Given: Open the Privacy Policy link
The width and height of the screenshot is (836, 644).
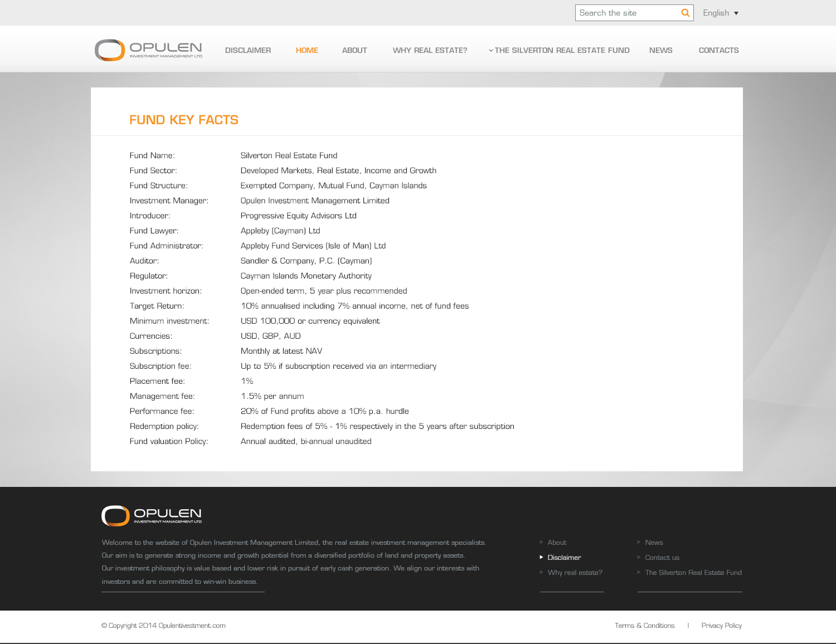Looking at the screenshot, I should pyautogui.click(x=721, y=626).
